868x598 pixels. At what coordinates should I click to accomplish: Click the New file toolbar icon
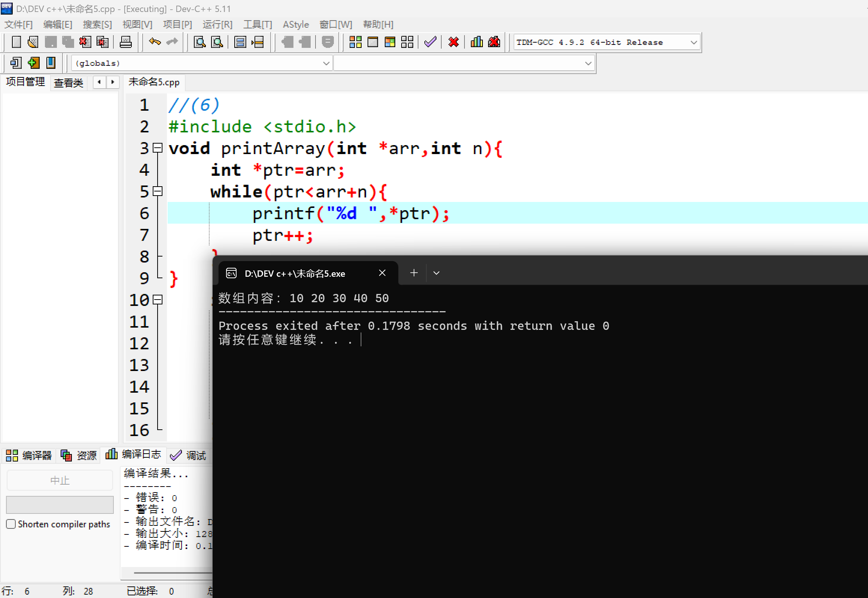(16, 42)
